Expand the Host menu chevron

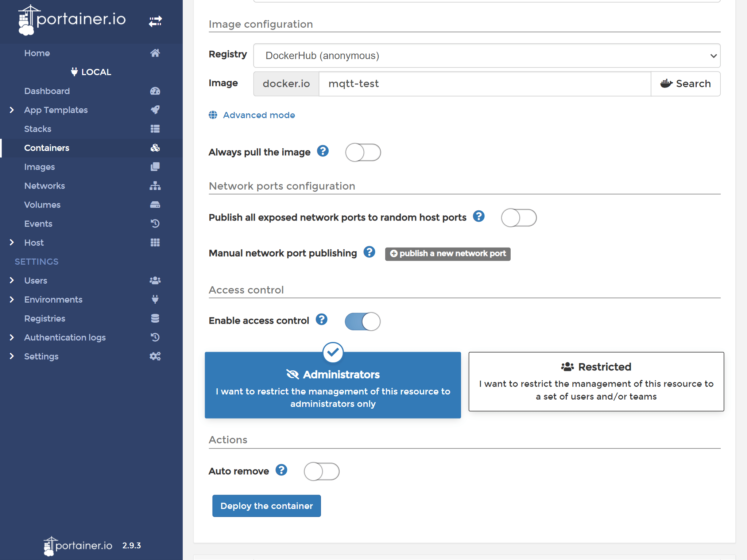12,242
